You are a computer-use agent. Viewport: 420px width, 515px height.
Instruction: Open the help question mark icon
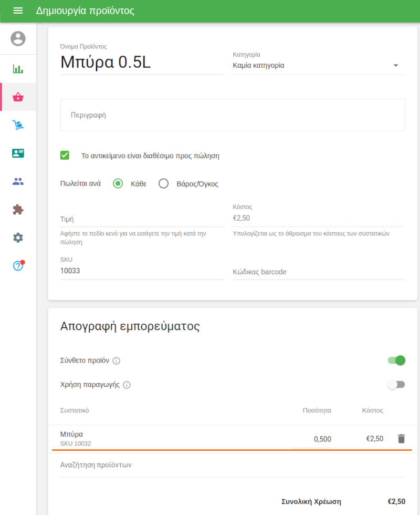coord(18,266)
